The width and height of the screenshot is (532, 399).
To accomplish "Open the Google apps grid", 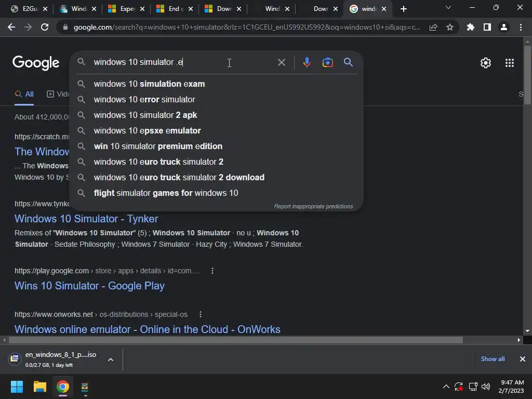I will pyautogui.click(x=510, y=63).
